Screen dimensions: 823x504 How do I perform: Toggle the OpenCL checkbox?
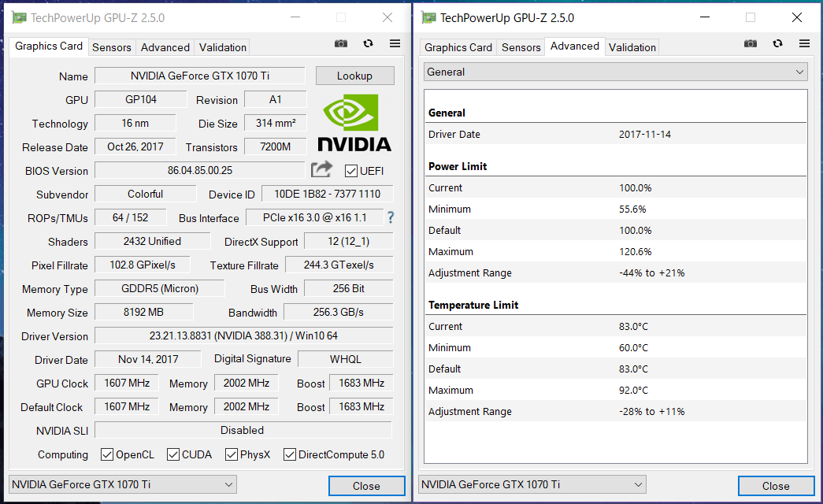coord(107,454)
